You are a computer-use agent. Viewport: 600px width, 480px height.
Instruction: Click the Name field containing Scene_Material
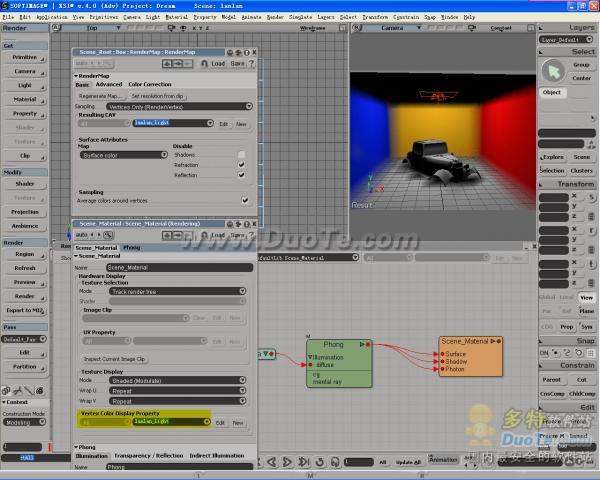(178, 268)
